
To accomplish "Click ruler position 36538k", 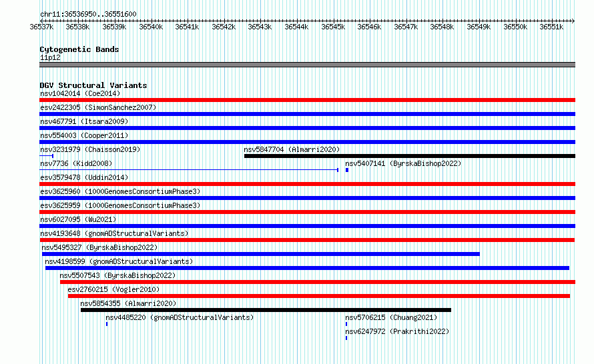I will pos(77,27).
